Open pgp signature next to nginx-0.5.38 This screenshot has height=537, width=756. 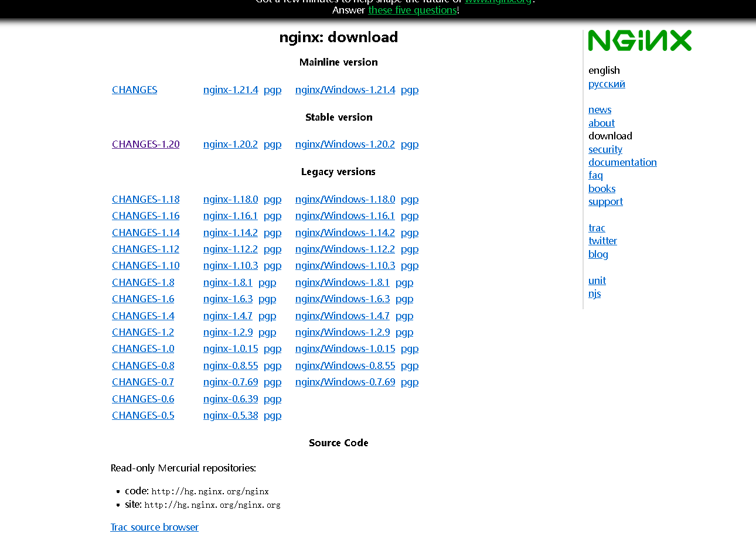pyautogui.click(x=273, y=415)
